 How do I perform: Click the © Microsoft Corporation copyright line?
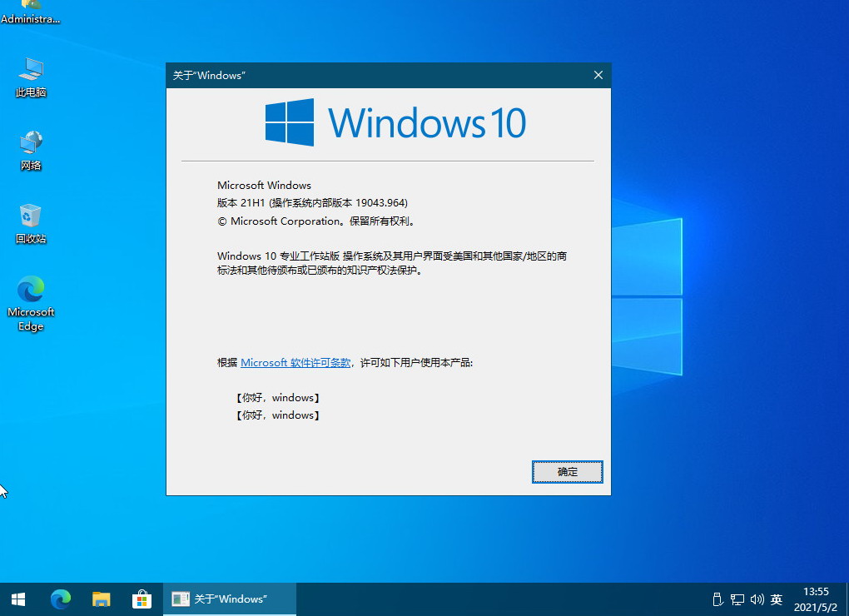317,221
